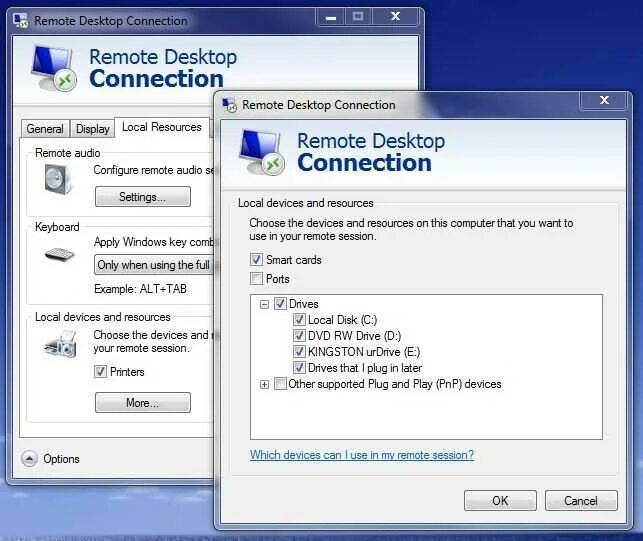Click the computer banner icon in front dialog
This screenshot has width=643, height=541.
coord(262,153)
